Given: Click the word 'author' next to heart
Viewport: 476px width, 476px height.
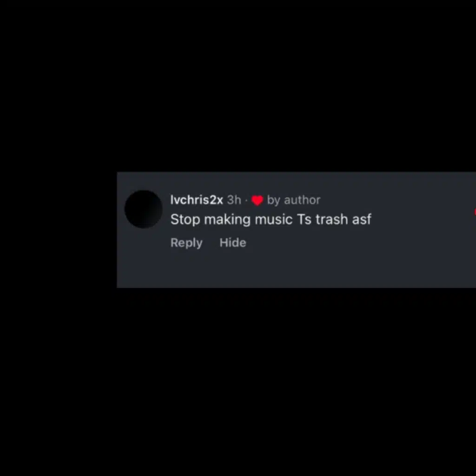Looking at the screenshot, I should pos(302,200).
